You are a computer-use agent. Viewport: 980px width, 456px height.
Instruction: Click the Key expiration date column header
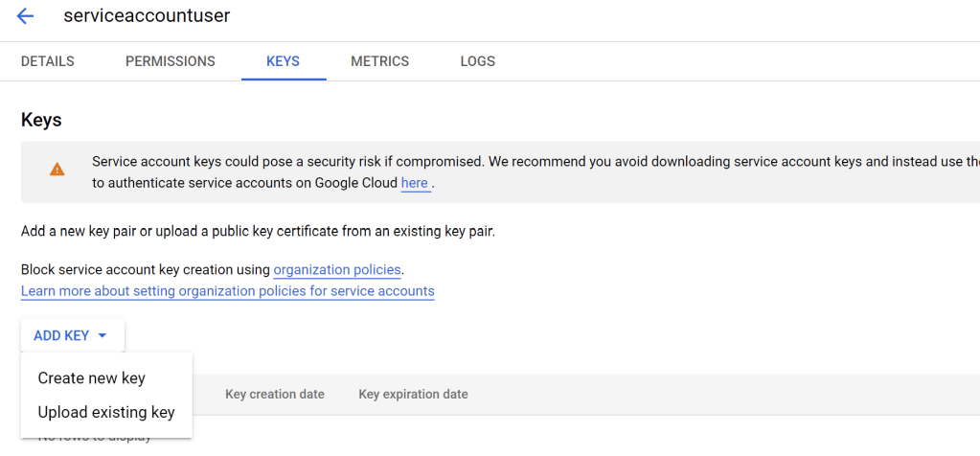pos(413,395)
